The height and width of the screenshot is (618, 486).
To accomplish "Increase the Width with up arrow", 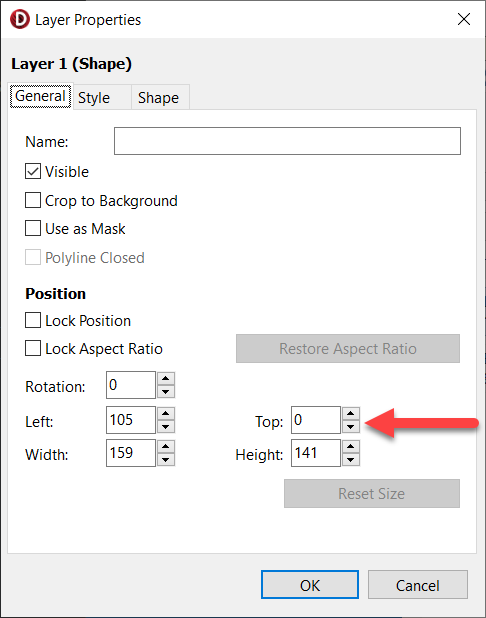I will coord(166,447).
